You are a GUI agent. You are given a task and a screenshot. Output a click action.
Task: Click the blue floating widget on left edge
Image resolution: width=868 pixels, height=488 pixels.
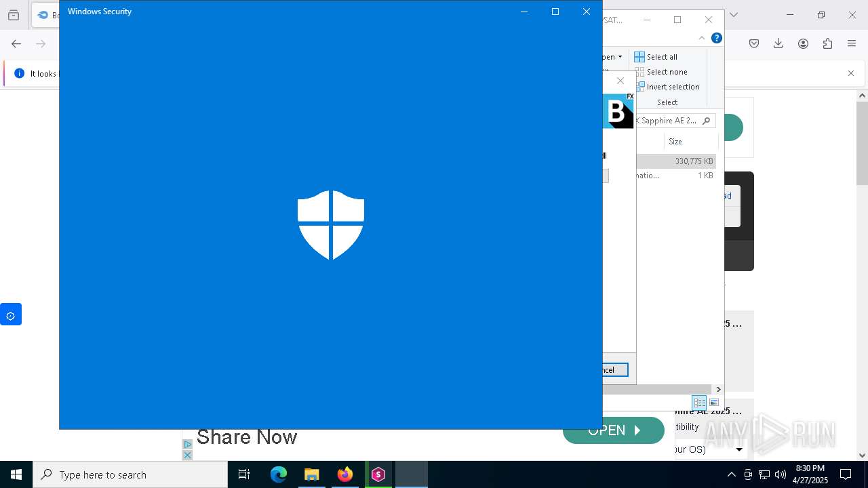11,314
